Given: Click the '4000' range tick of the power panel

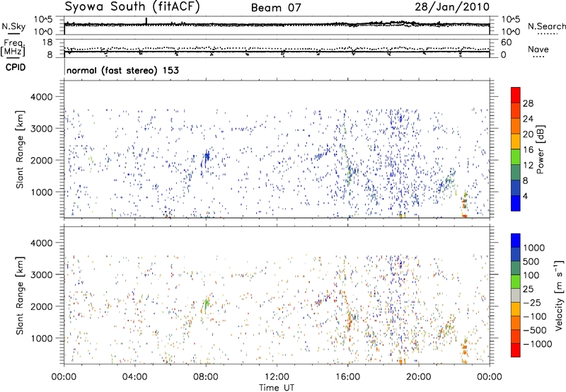Looking at the screenshot, I should [x=42, y=97].
